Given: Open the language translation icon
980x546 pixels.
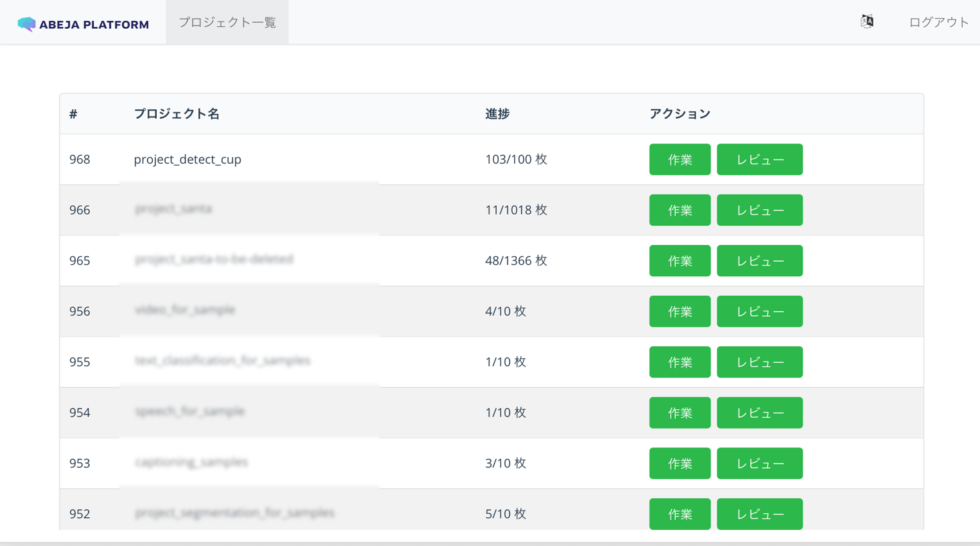Looking at the screenshot, I should [x=866, y=21].
